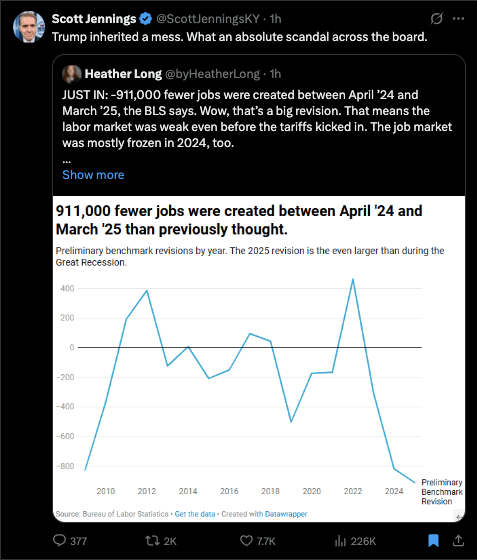Open Scott Jennings' profile avatar
Viewport: 477px width, 560px height.
[x=29, y=27]
